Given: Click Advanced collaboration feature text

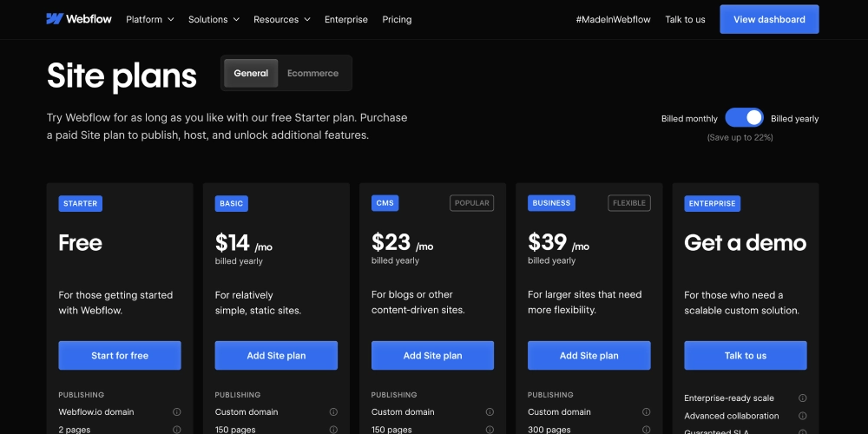Looking at the screenshot, I should click(x=731, y=416).
